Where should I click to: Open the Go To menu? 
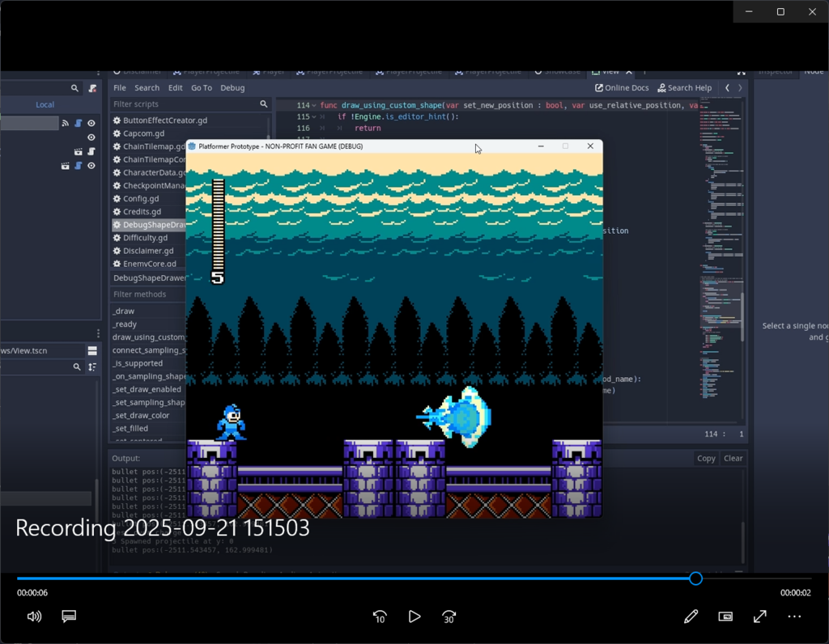click(202, 88)
